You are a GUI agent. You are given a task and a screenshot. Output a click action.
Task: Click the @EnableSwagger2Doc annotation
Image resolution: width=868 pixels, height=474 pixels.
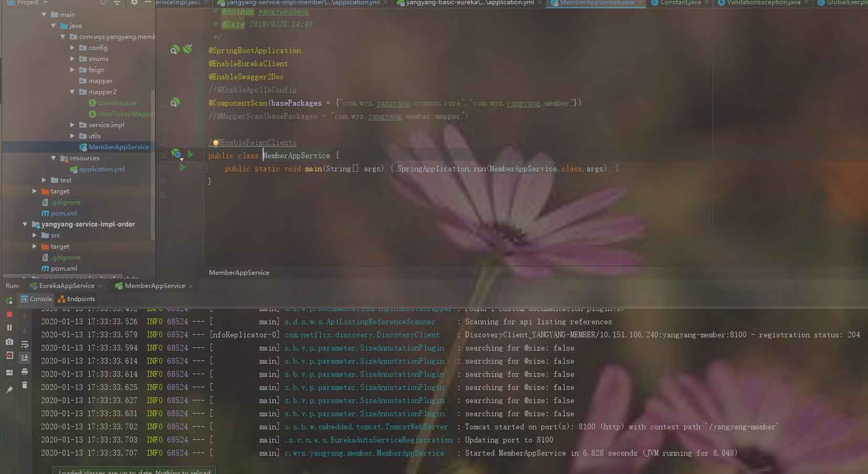coord(246,77)
